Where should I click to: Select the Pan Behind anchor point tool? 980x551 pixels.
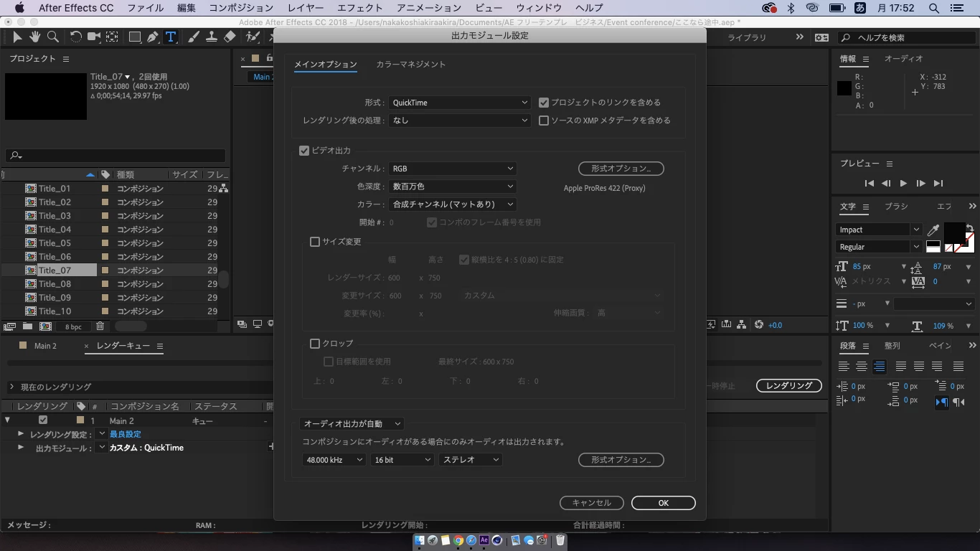point(113,37)
